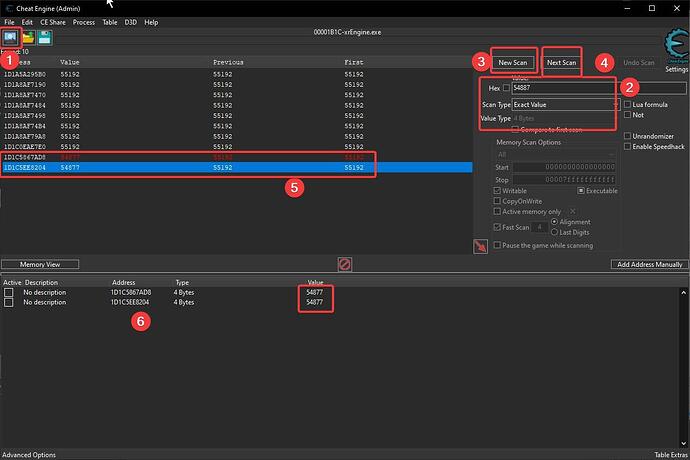Toggle the Lua formula checkbox
This screenshot has height=460, width=690.
[x=628, y=104]
